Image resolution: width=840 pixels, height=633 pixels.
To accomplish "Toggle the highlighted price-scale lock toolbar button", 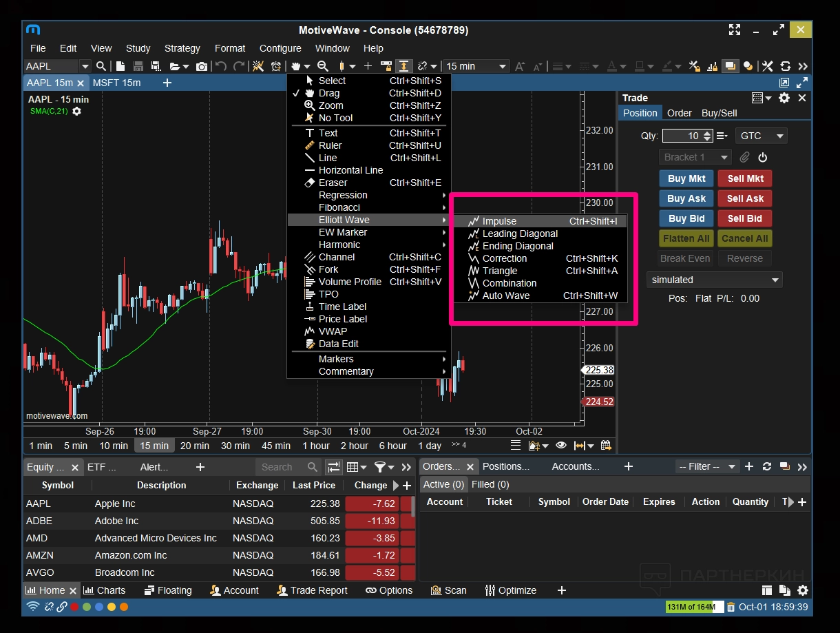I will coord(403,66).
